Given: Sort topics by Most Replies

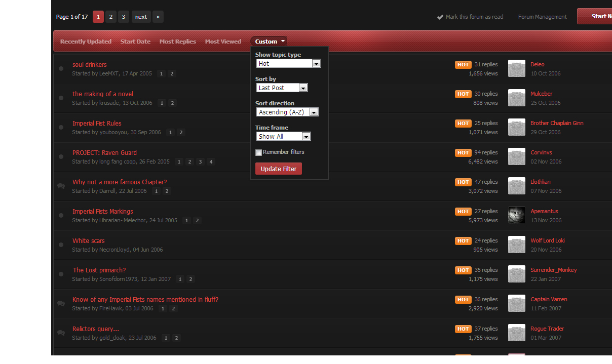Looking at the screenshot, I should tap(177, 42).
